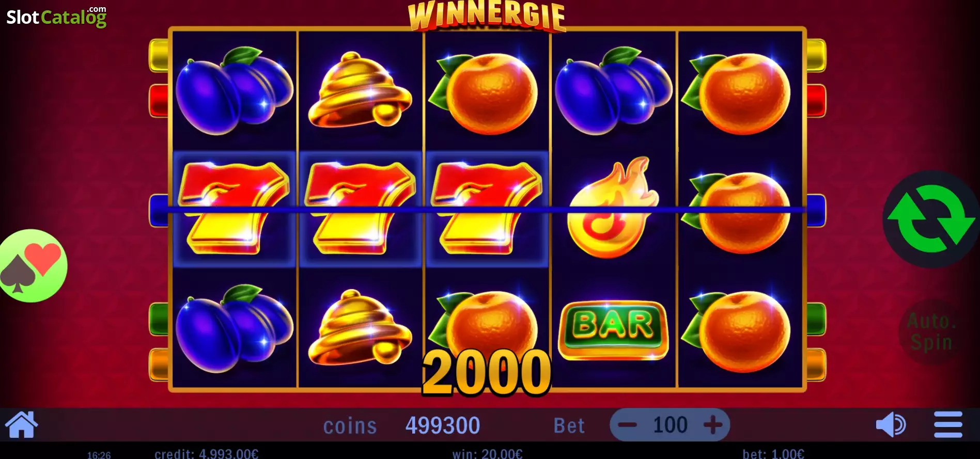Viewport: 980px width, 459px height.
Task: Click the bet value 100
Action: [x=670, y=425]
